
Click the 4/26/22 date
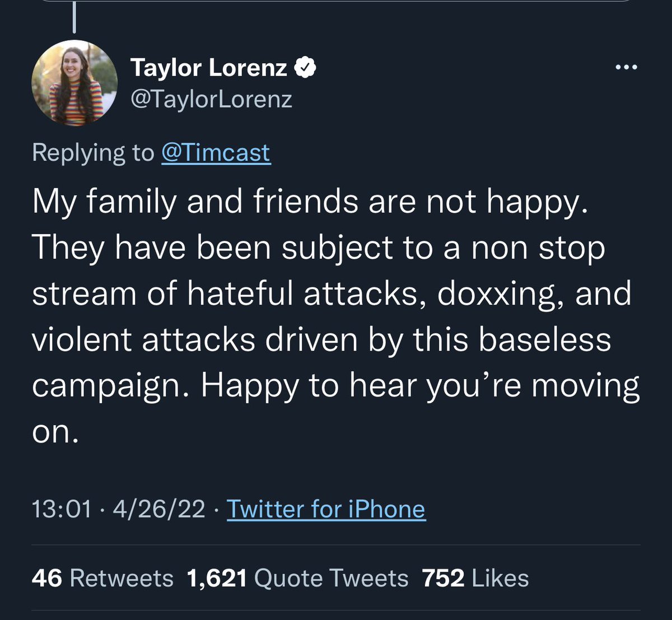(159, 509)
